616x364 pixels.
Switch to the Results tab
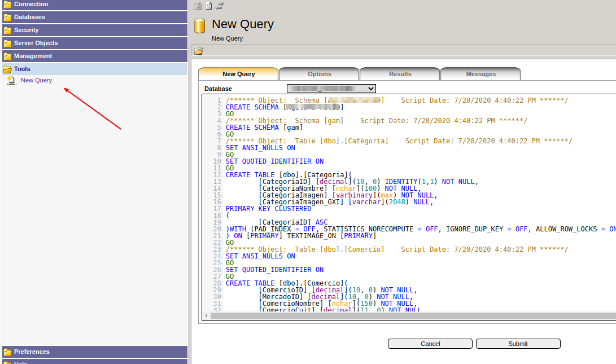click(400, 74)
